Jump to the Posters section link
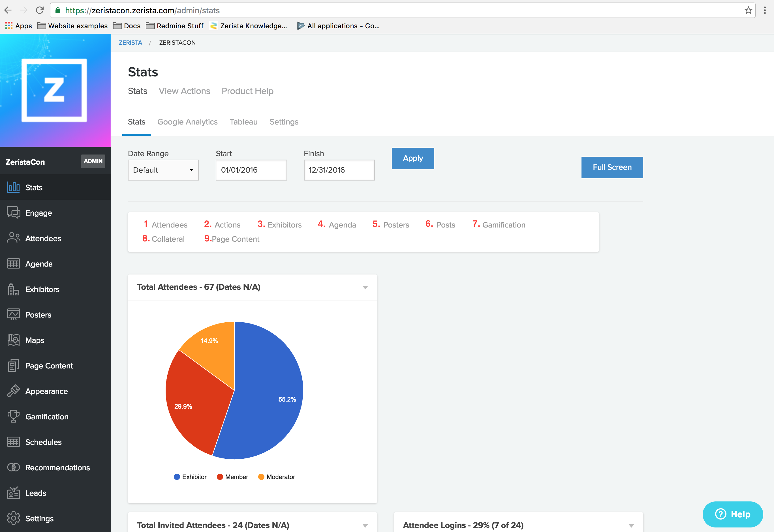The height and width of the screenshot is (532, 774). 396,225
